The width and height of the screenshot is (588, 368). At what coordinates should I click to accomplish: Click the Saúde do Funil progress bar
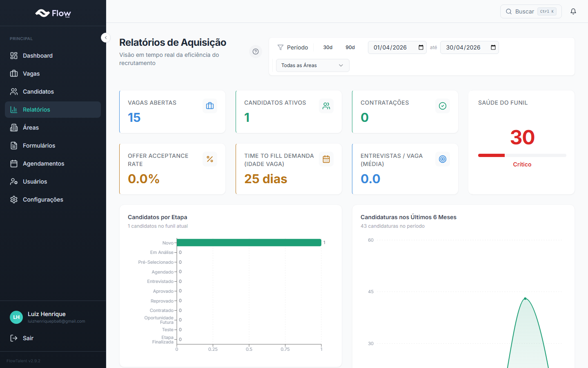pos(522,155)
